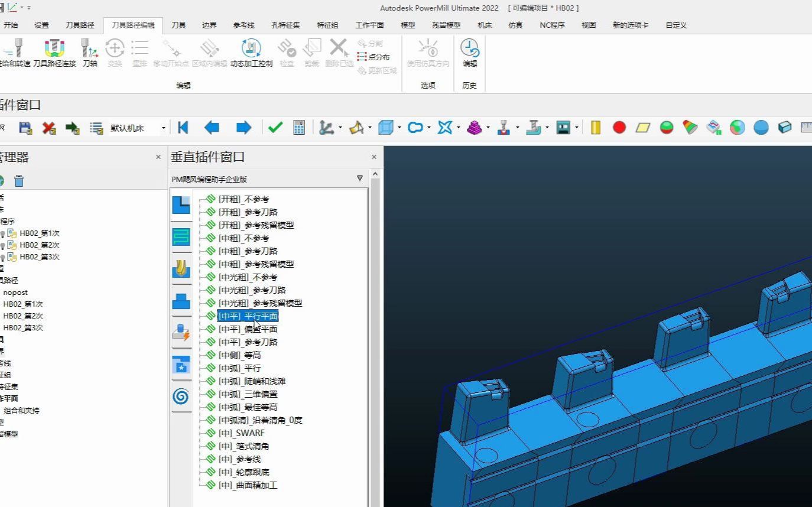
Task: Click the blue star pattern icon
Action: (x=444, y=128)
